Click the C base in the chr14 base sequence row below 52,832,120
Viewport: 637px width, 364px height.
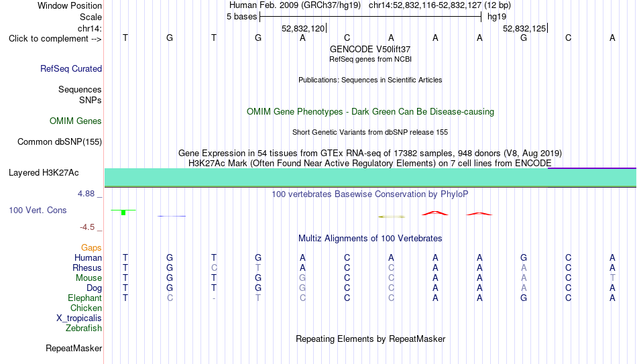pyautogui.click(x=347, y=38)
